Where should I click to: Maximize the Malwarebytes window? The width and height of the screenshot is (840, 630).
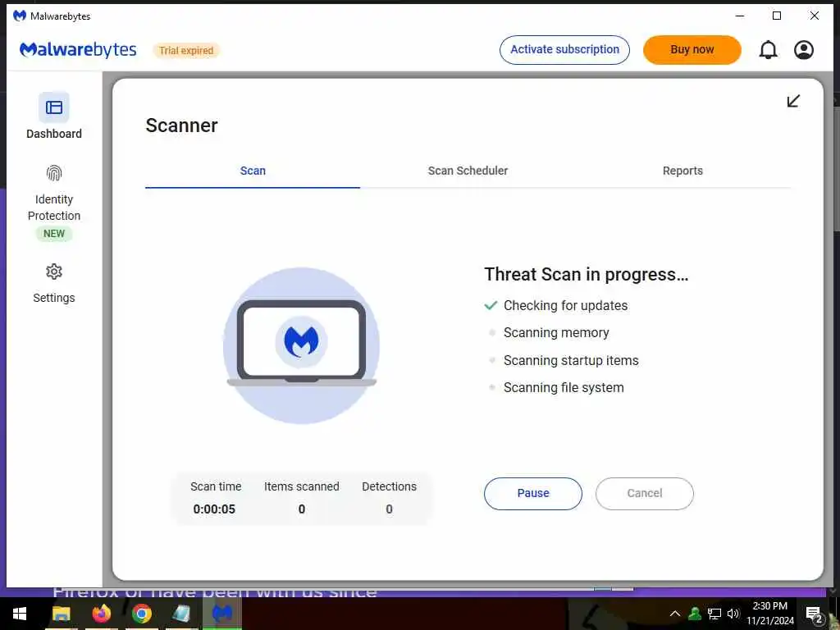click(777, 16)
